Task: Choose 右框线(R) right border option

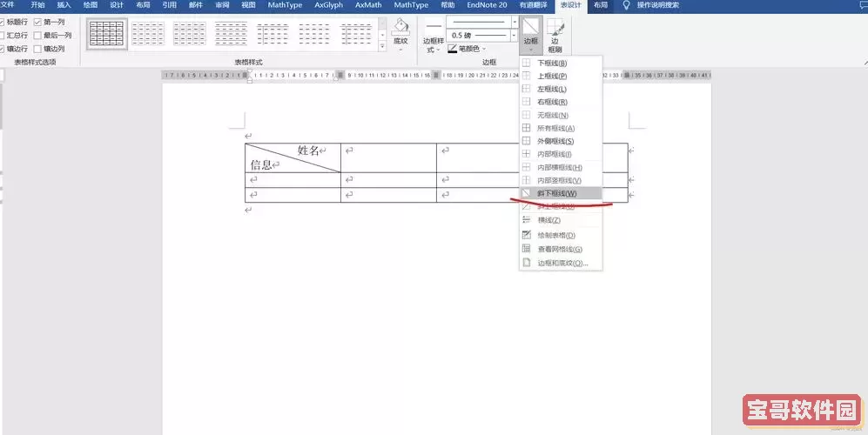Action: point(560,102)
